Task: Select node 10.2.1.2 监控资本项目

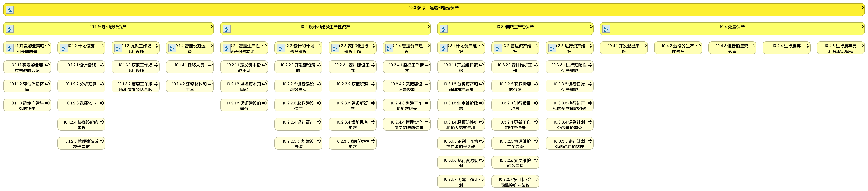Action: (244, 86)
